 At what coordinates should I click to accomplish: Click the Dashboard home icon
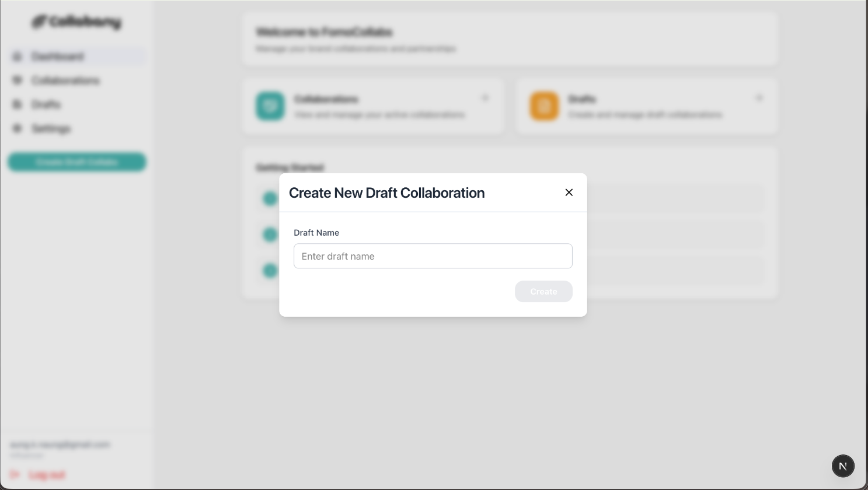pyautogui.click(x=17, y=57)
